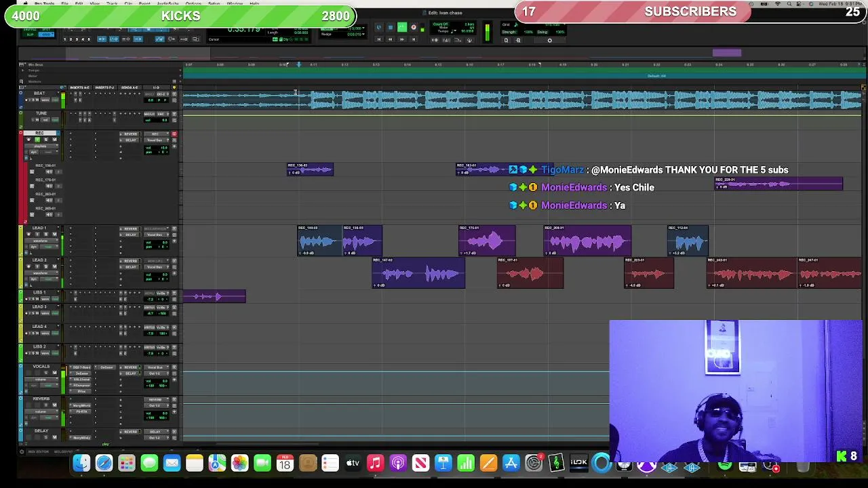Click REVERB send on LEAD 1 track

point(130,228)
